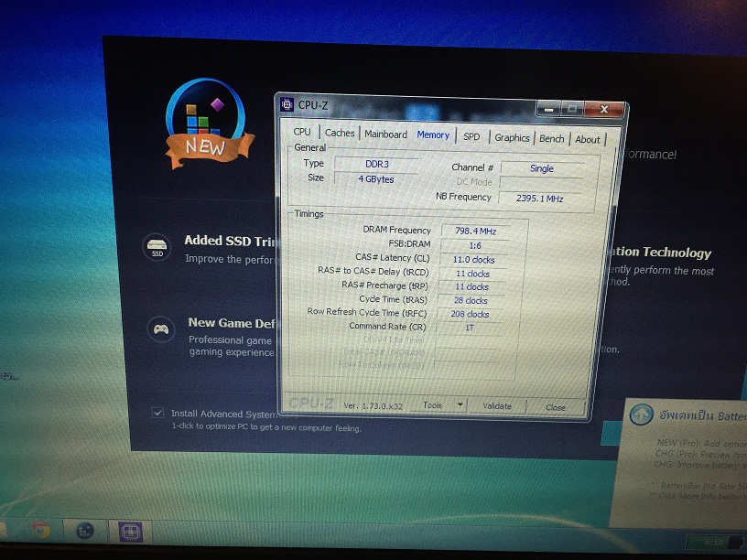Click the FSB:DRAM 1:6 value
The height and width of the screenshot is (560, 747).
tap(474, 246)
